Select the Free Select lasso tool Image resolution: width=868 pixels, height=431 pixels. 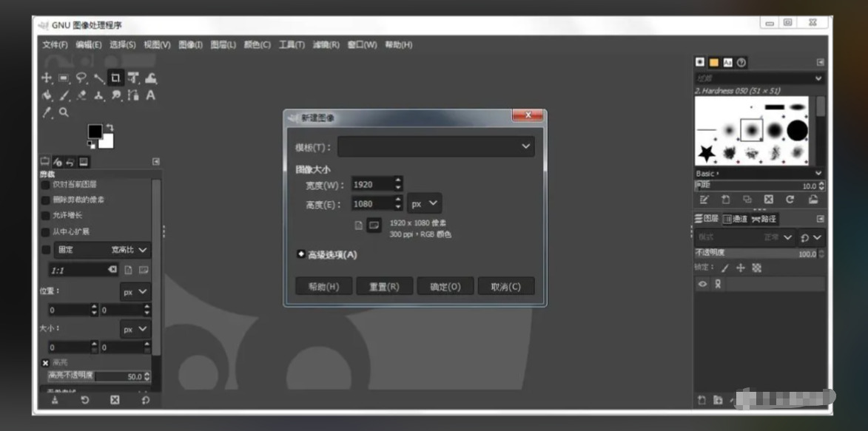pyautogui.click(x=81, y=78)
